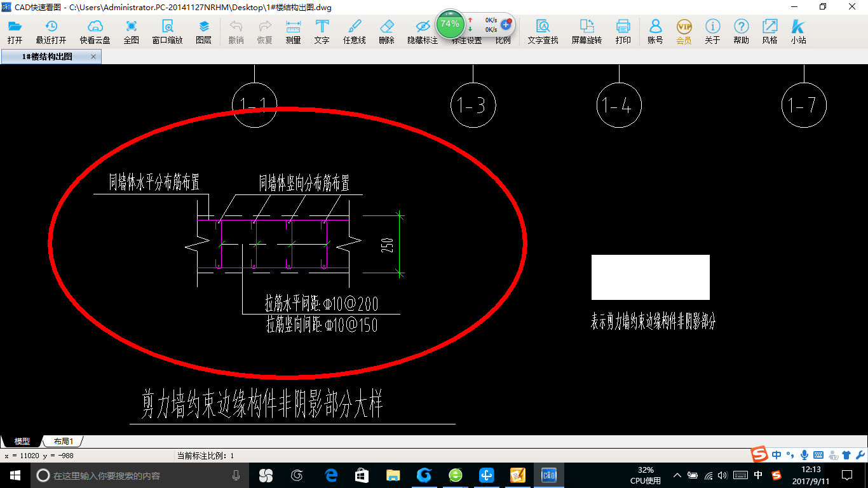Expand hidden system tray icons

coord(677,475)
